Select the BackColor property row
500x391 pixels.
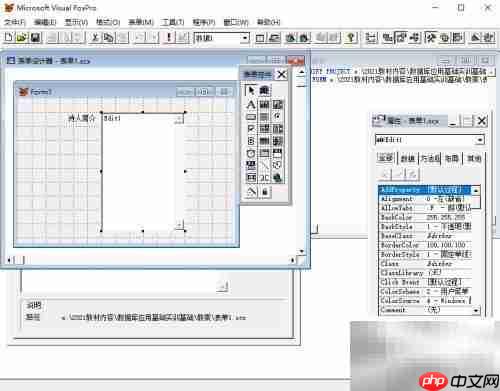(x=426, y=217)
